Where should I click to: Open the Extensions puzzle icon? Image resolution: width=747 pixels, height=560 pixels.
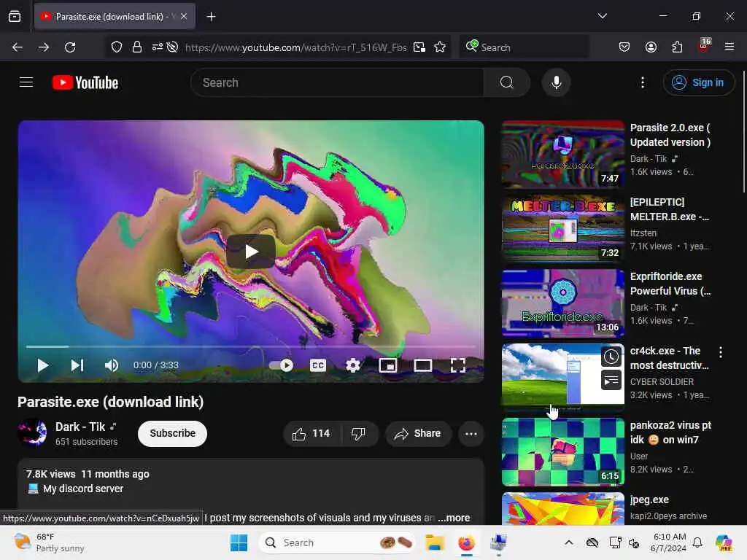tap(677, 47)
